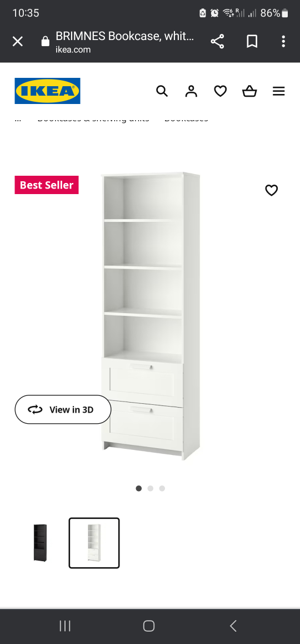Tap the IKEA logo
The height and width of the screenshot is (644, 300).
48,91
